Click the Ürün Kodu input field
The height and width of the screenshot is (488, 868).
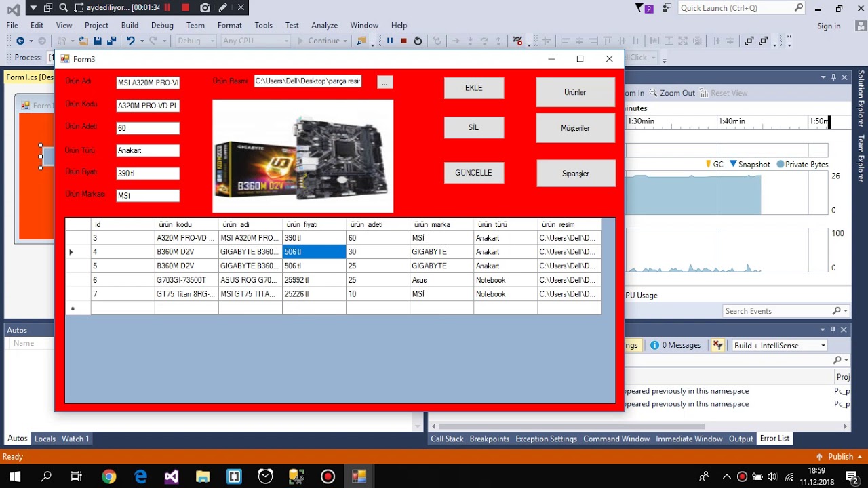(148, 106)
